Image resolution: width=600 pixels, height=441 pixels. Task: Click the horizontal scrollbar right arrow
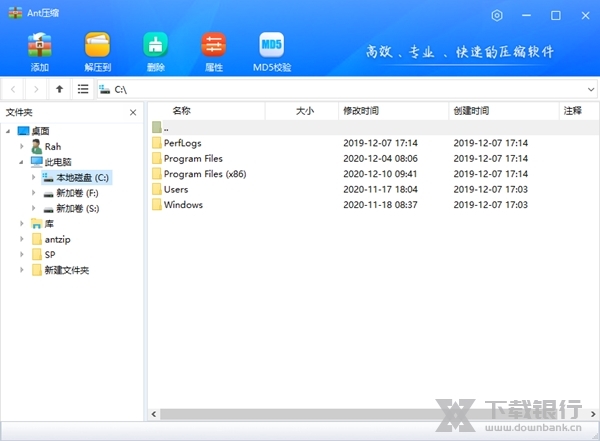(x=593, y=414)
